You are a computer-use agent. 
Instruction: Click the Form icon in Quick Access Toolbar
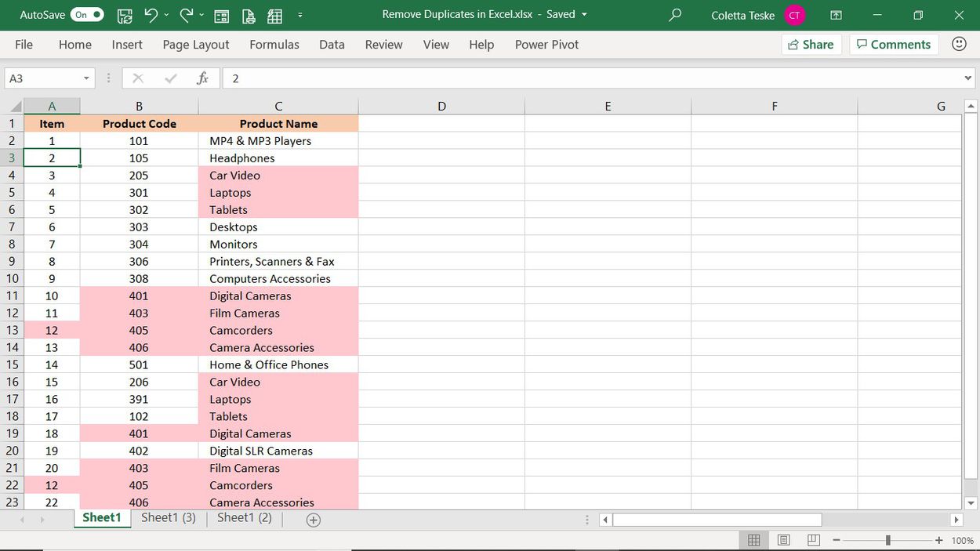pyautogui.click(x=222, y=16)
